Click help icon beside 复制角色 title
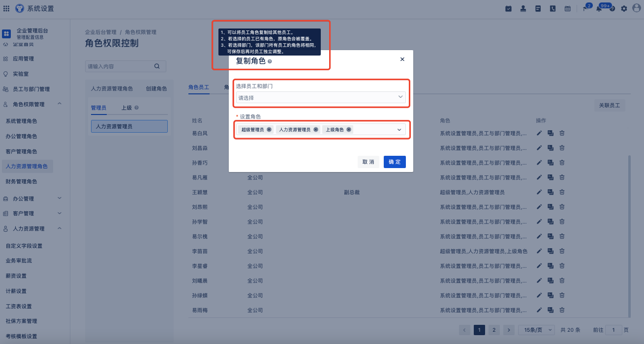This screenshot has width=644, height=344. [x=270, y=61]
